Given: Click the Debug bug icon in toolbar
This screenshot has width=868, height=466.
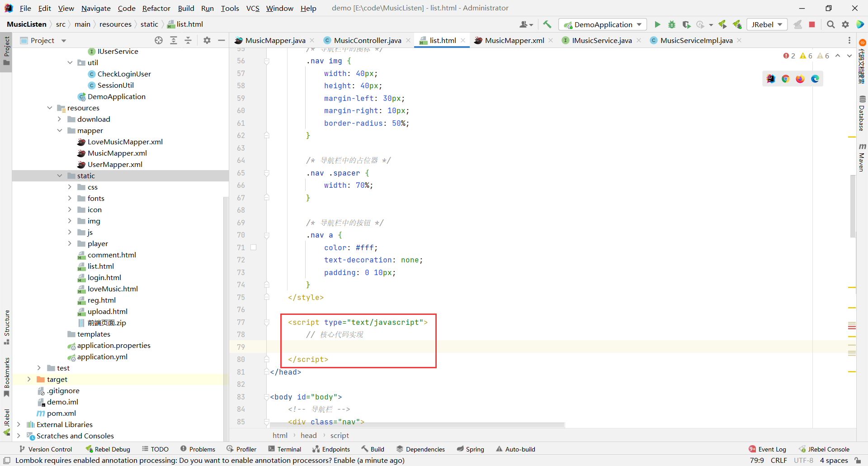Looking at the screenshot, I should tap(672, 24).
